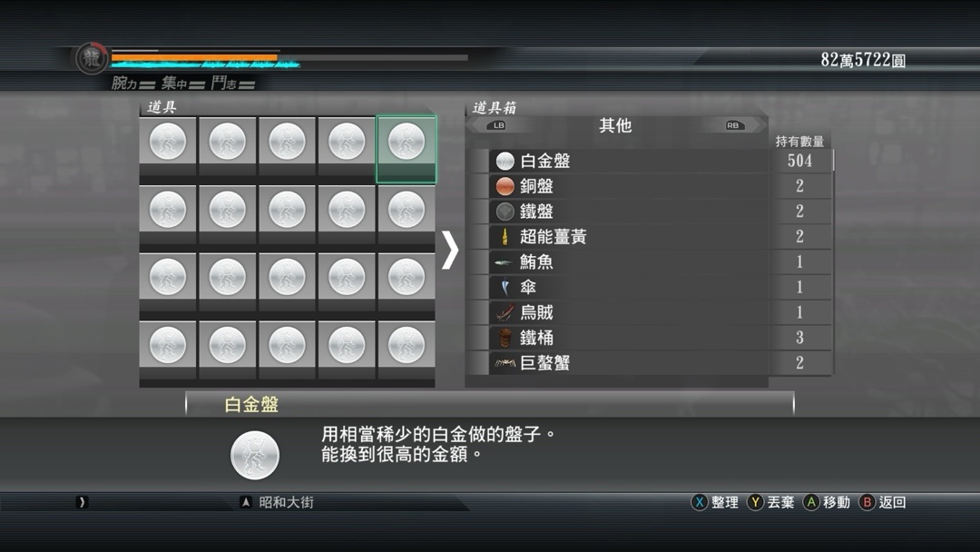The width and height of the screenshot is (980, 552).
Task: Select the 烏賊 squid icon
Action: coord(505,312)
